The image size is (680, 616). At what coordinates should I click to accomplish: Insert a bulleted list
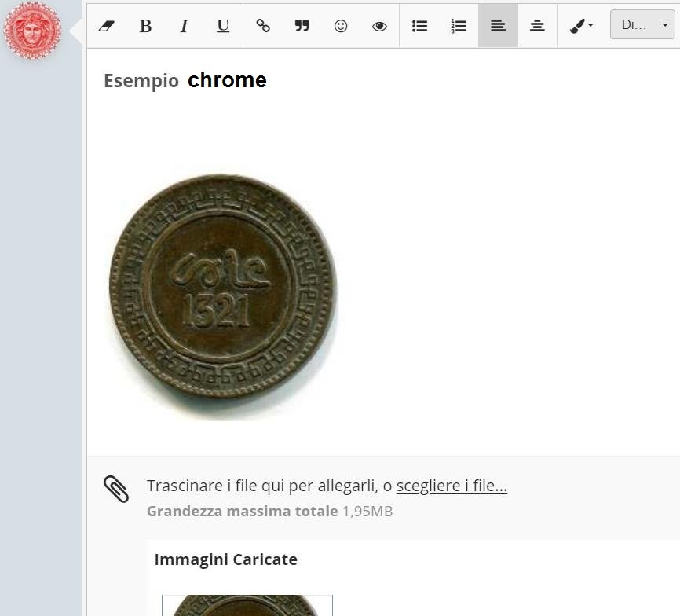point(419,26)
